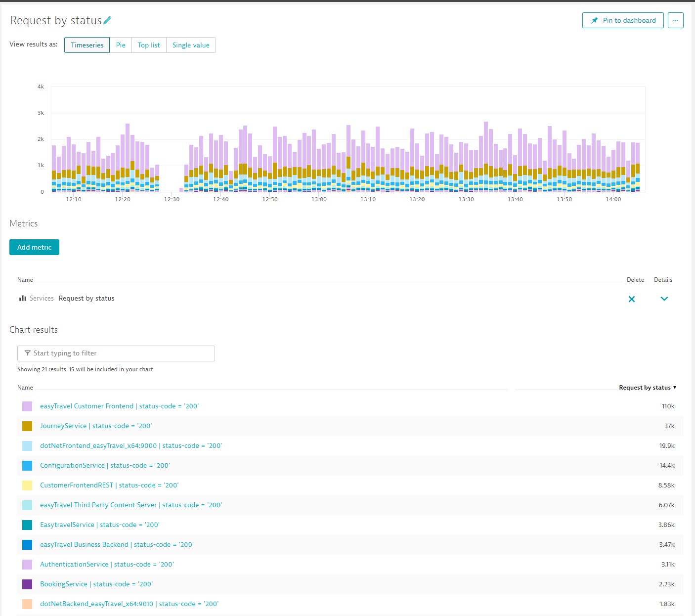Click easyTravel Business Backend color swatch
Image resolution: width=695 pixels, height=616 pixels.
(x=27, y=544)
